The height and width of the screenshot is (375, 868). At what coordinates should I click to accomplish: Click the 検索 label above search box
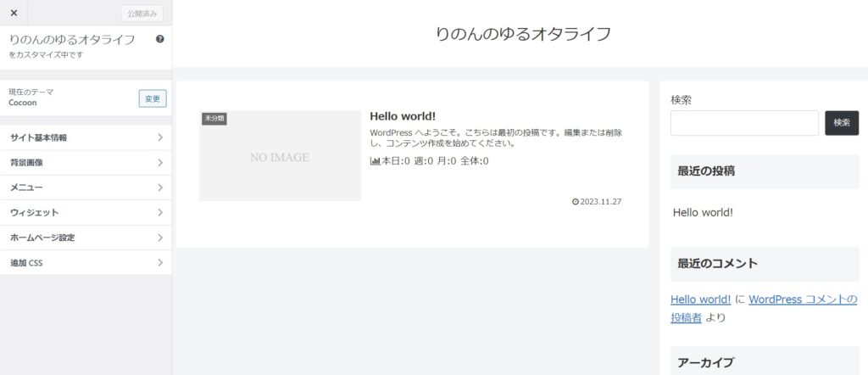tap(681, 100)
